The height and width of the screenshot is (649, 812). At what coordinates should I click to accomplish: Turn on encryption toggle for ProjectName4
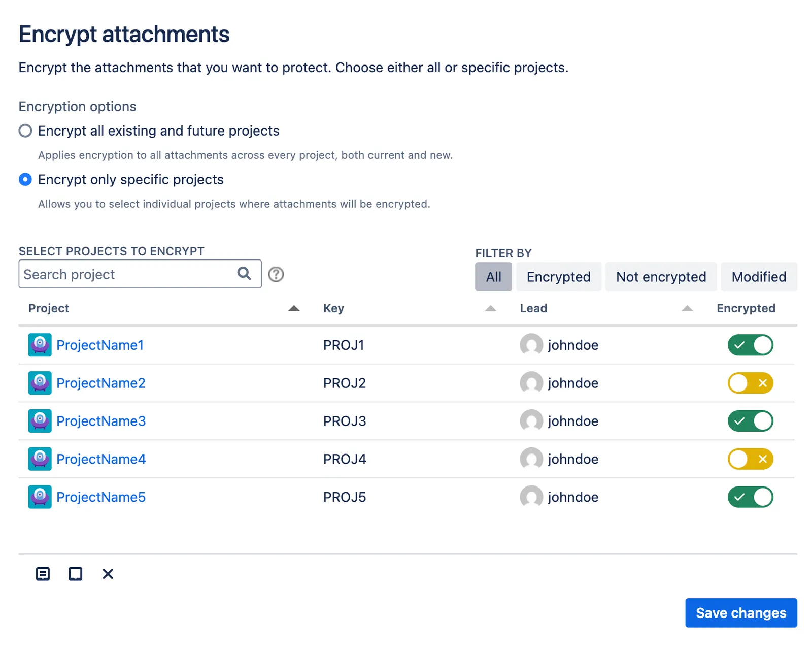coord(750,459)
